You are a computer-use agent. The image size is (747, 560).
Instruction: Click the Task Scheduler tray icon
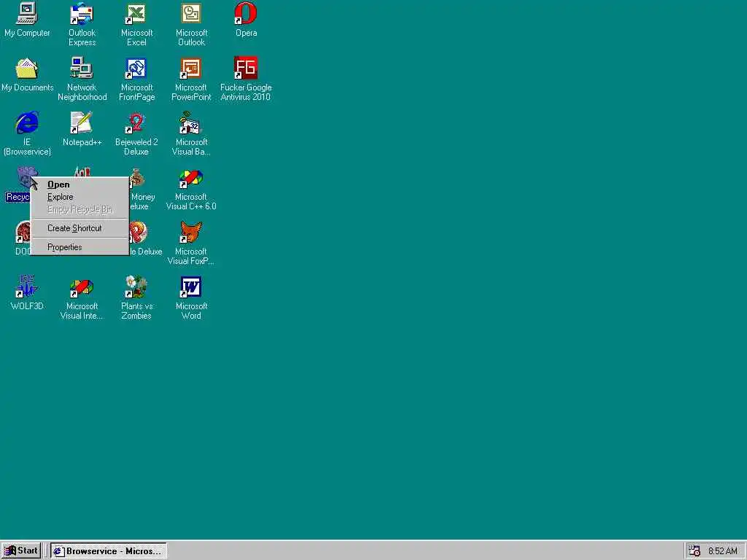pyautogui.click(x=694, y=551)
